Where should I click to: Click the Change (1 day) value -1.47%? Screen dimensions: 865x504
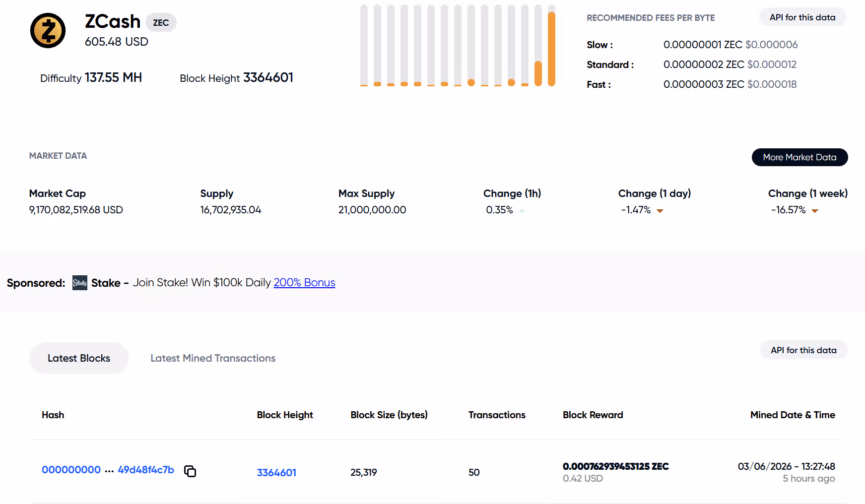coord(636,210)
